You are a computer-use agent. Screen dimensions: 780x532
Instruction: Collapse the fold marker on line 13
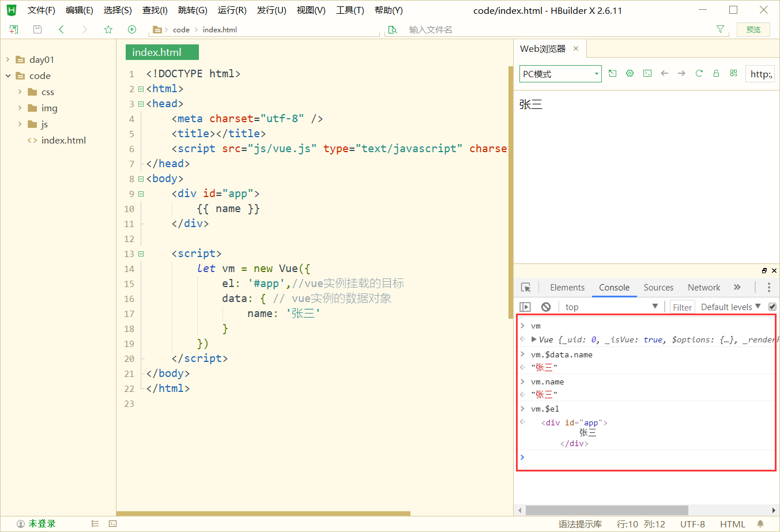[x=141, y=254]
